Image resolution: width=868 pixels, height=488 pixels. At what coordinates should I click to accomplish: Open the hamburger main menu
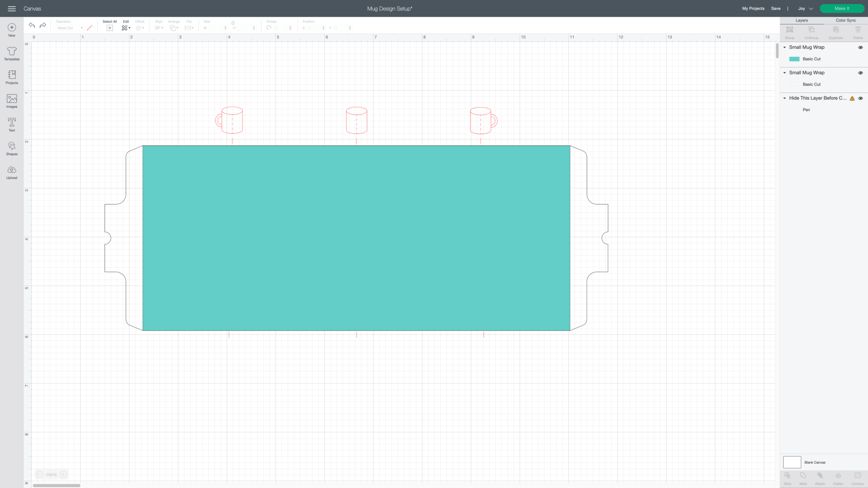point(12,8)
